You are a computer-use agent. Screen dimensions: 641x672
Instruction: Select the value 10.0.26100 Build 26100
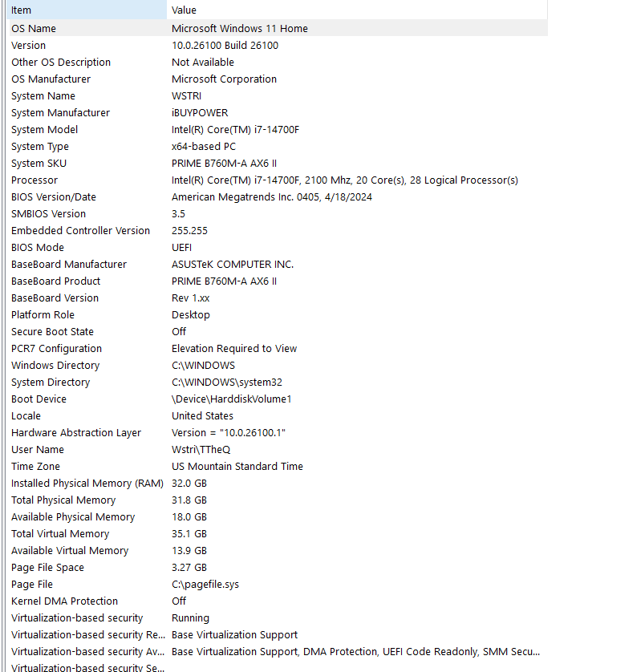[x=225, y=46]
